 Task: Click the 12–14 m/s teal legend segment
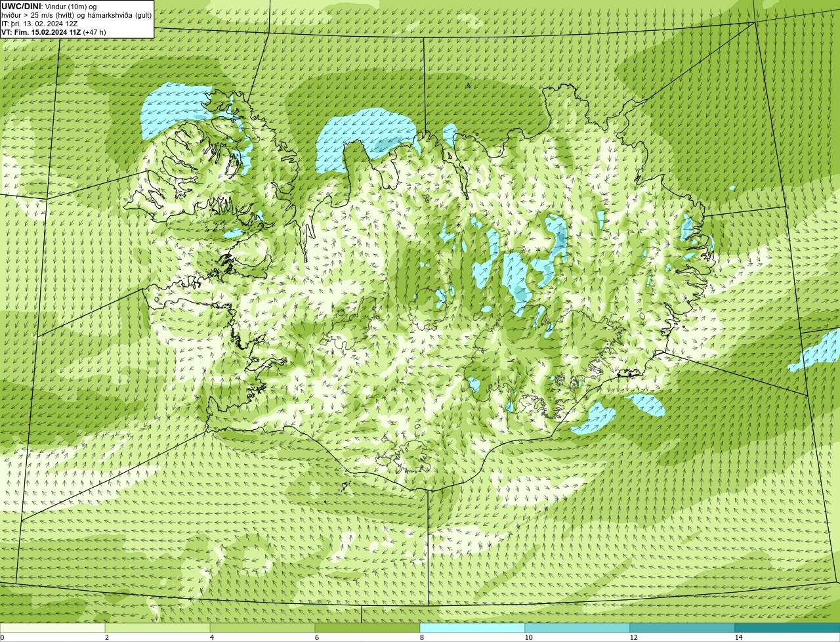tap(682, 628)
